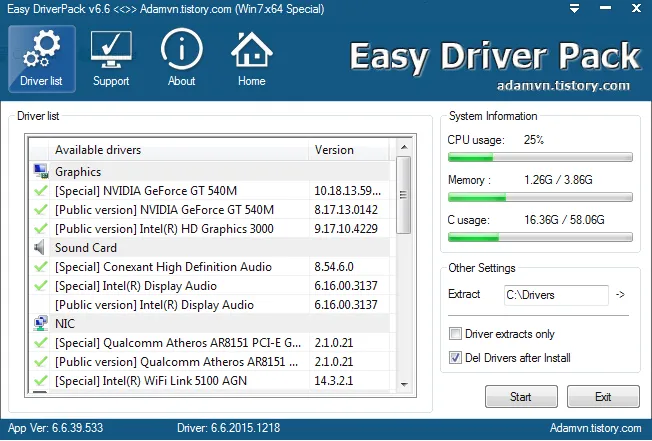Viewport: 652px width, 441px height.
Task: Uncheck [Public version] Qualcomm Atheros AR8151
Action: [40, 362]
